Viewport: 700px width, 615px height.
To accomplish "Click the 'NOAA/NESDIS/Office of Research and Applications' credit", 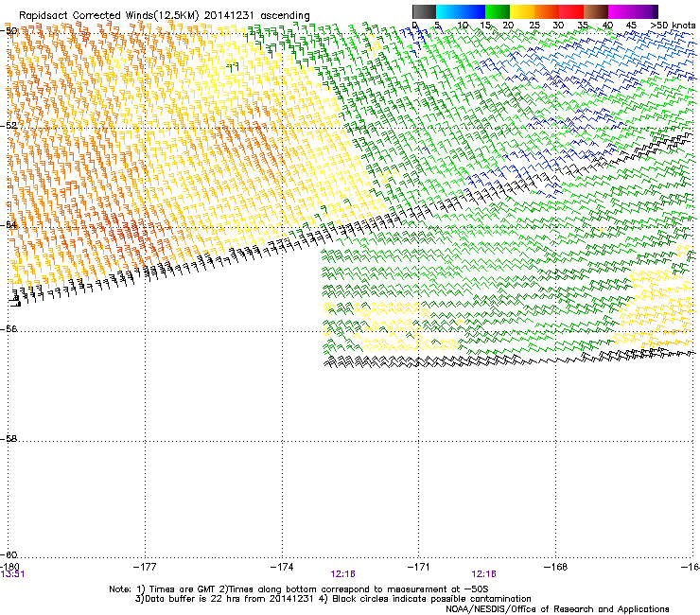I will (557, 609).
